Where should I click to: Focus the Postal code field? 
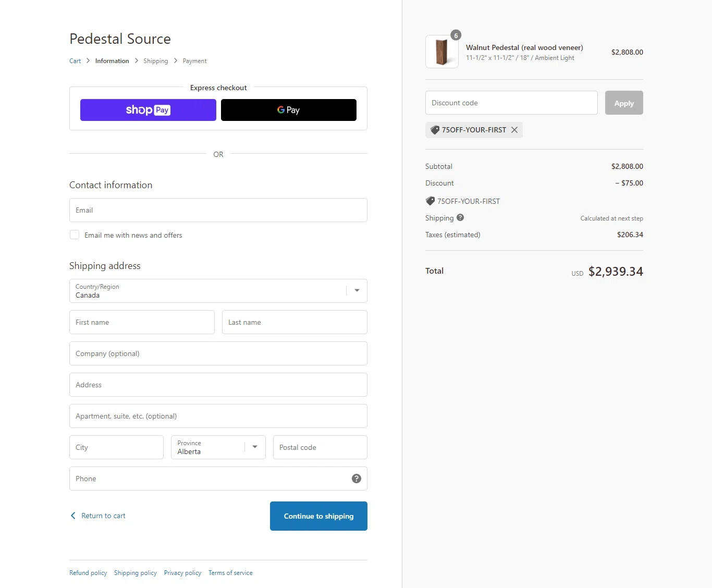(320, 447)
